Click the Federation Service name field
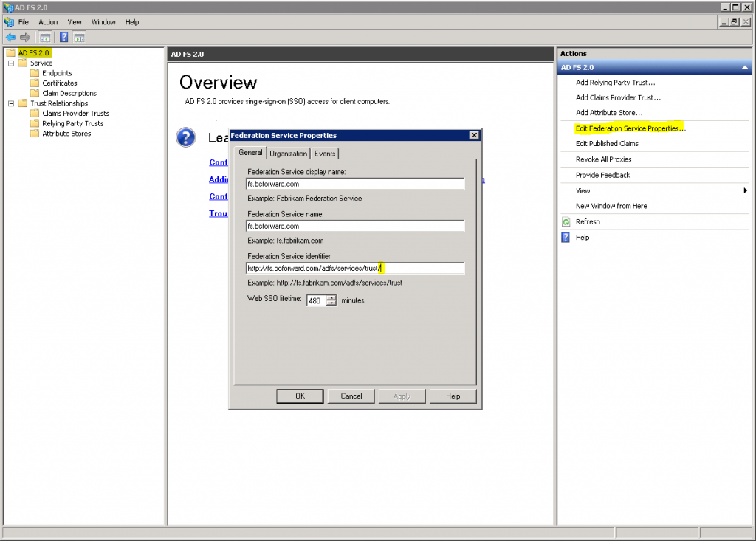The height and width of the screenshot is (541, 756). click(355, 226)
